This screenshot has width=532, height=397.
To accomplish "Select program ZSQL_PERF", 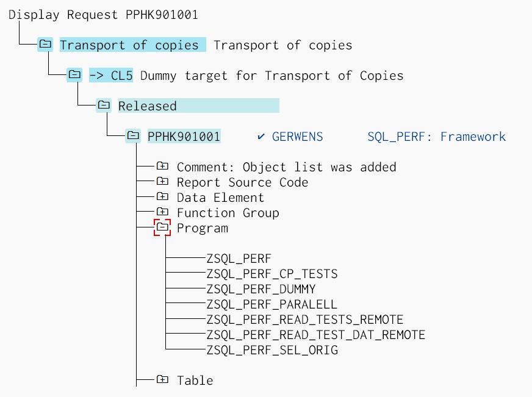I will point(239,259).
